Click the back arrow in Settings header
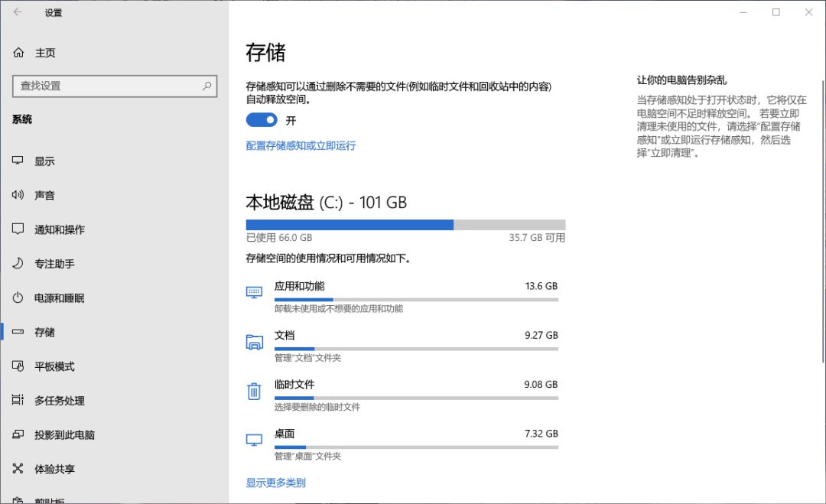The height and width of the screenshot is (504, 826). (18, 12)
